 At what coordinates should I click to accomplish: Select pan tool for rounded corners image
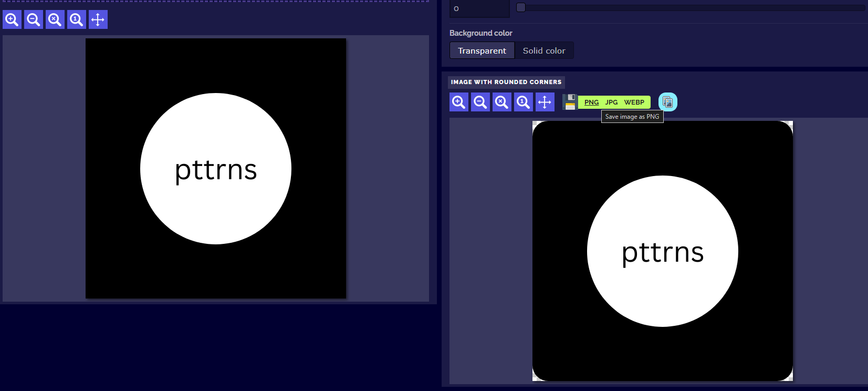tap(545, 102)
